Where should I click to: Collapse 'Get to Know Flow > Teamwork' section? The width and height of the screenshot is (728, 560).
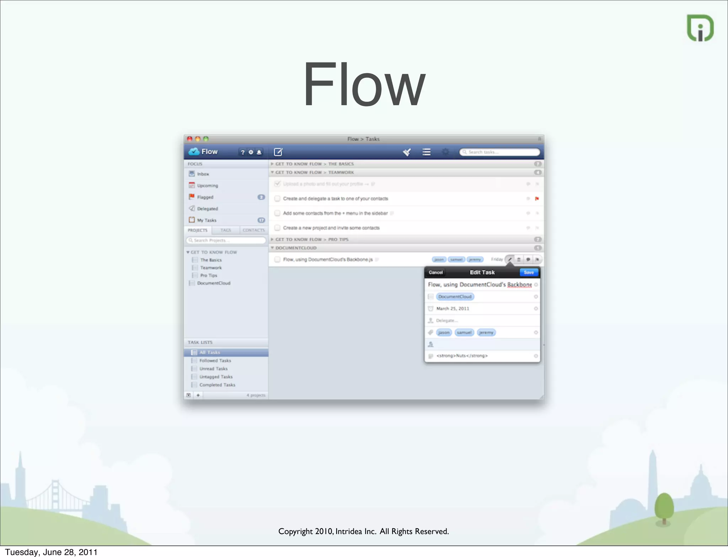[x=272, y=172]
